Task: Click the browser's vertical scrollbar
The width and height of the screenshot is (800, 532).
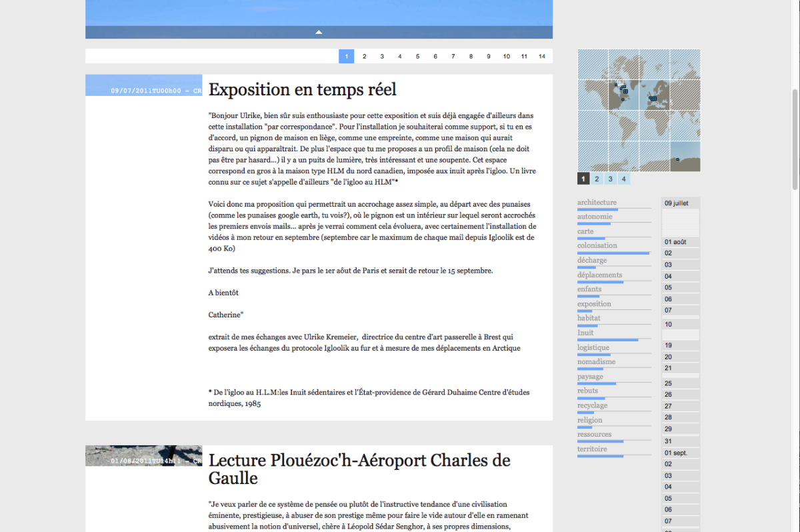Action: 795,140
